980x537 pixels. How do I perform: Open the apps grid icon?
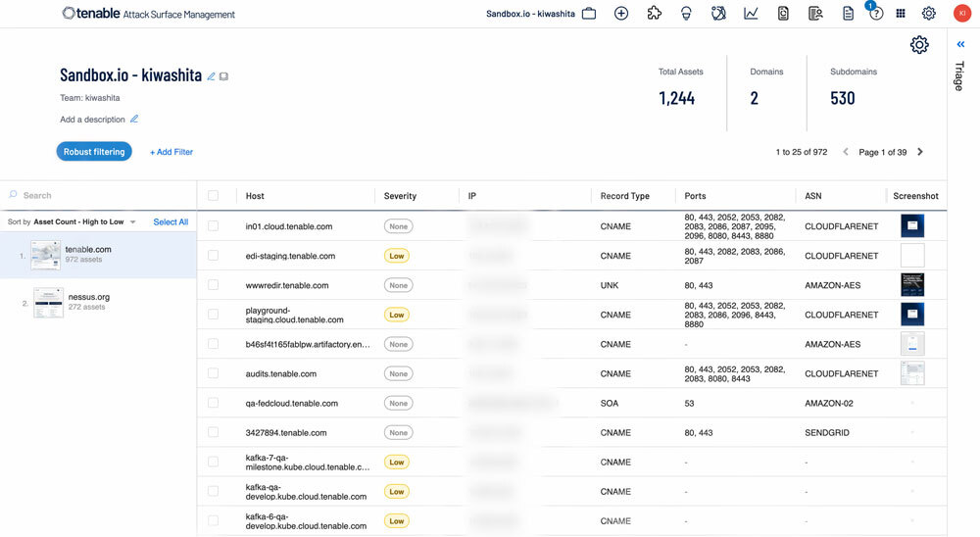point(901,14)
